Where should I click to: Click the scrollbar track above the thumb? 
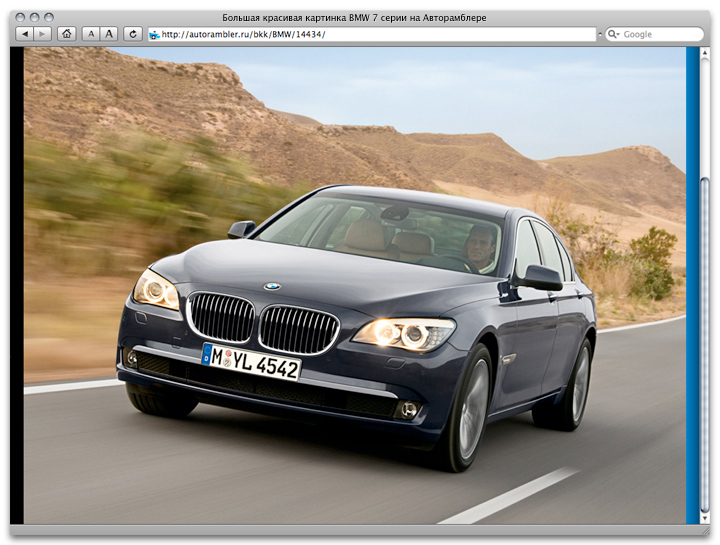[705, 110]
